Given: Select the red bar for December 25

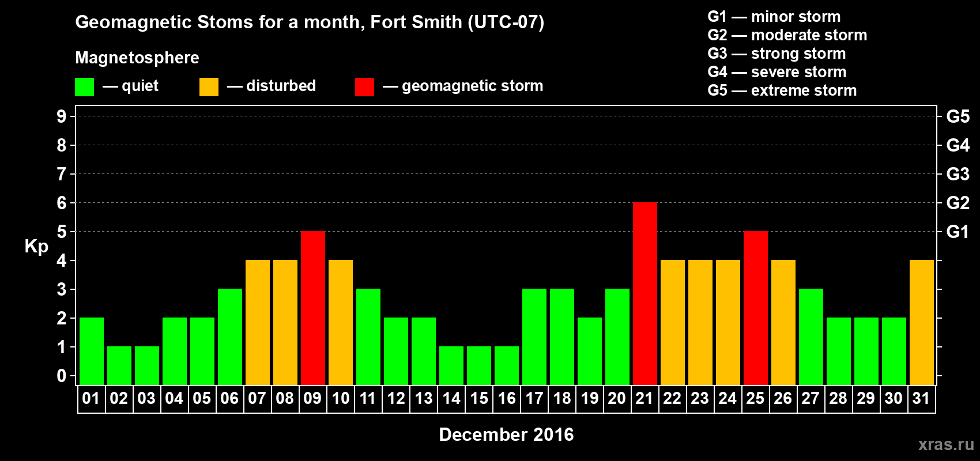Looking at the screenshot, I should pyautogui.click(x=756, y=308).
